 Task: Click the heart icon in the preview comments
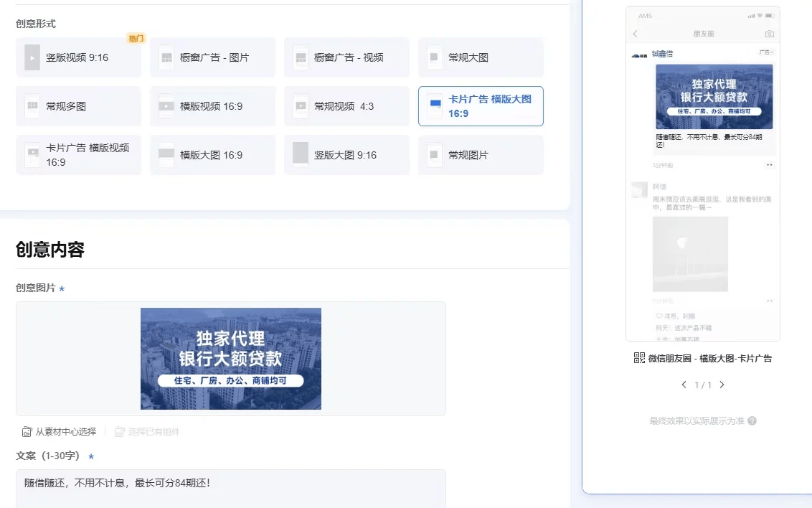[x=658, y=316]
